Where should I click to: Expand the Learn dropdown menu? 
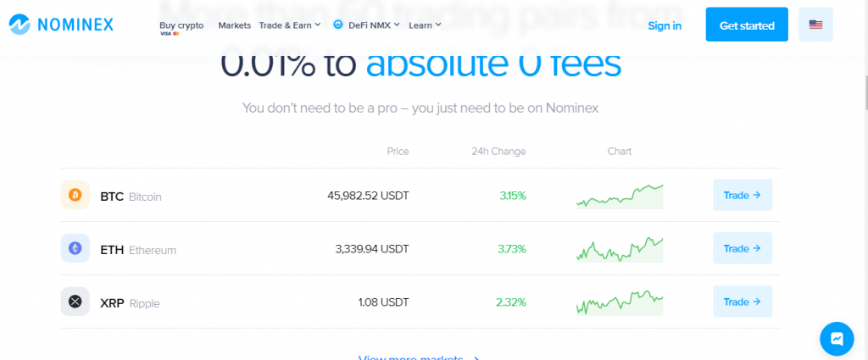click(425, 25)
